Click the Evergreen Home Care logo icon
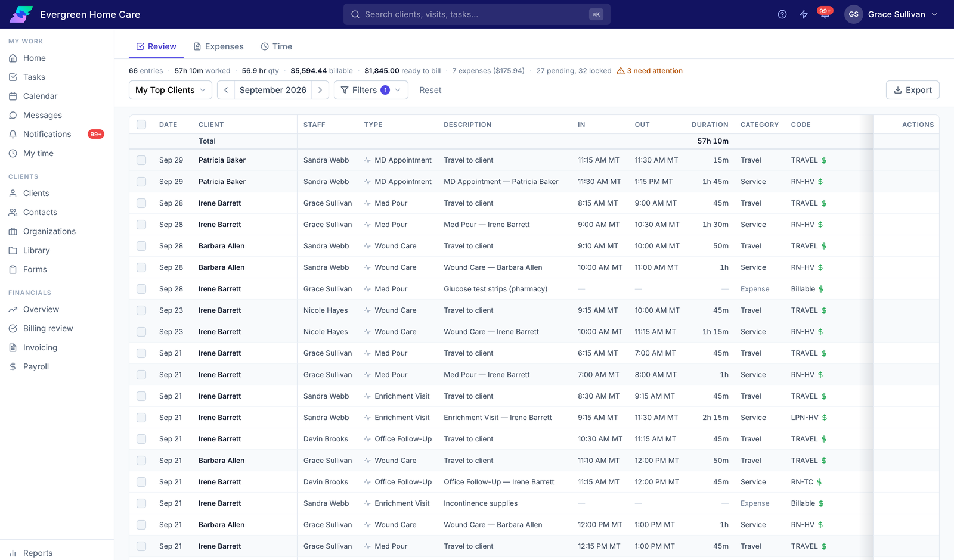 [21, 14]
